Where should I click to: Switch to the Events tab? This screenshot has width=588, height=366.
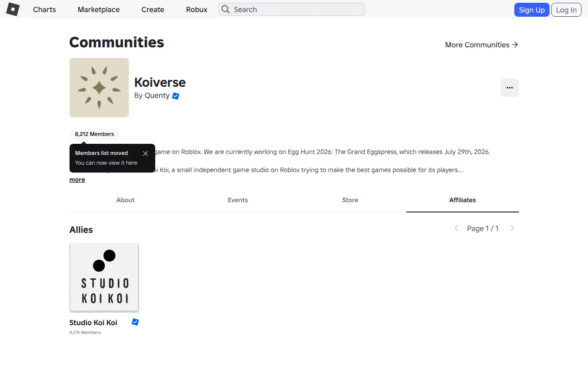pos(238,200)
